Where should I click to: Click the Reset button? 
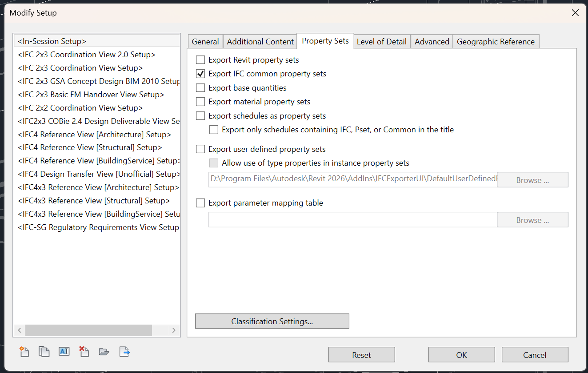tap(362, 355)
